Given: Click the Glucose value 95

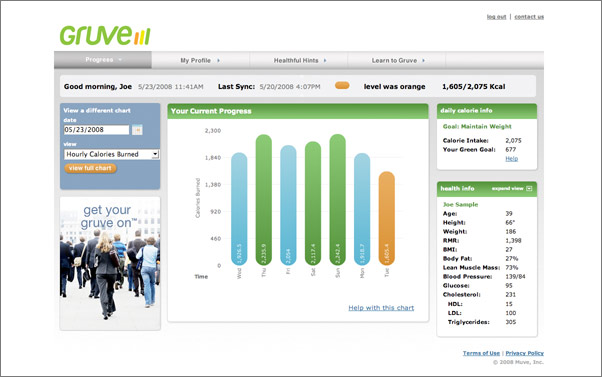Looking at the screenshot, I should (509, 285).
